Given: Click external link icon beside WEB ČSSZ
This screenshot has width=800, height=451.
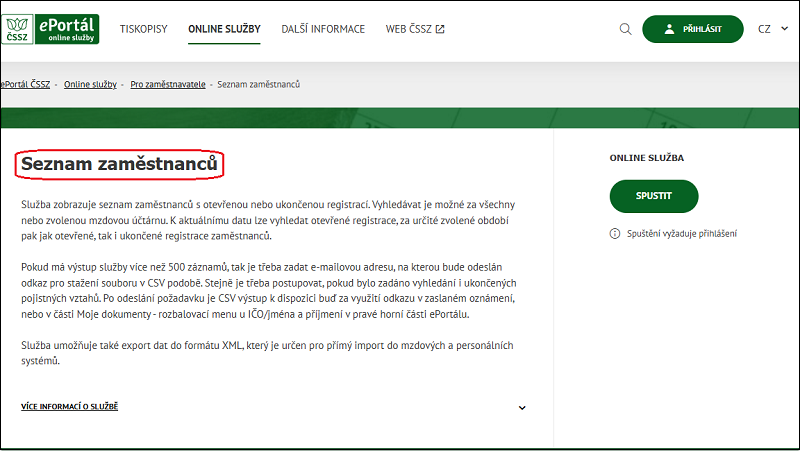Looking at the screenshot, I should point(440,29).
